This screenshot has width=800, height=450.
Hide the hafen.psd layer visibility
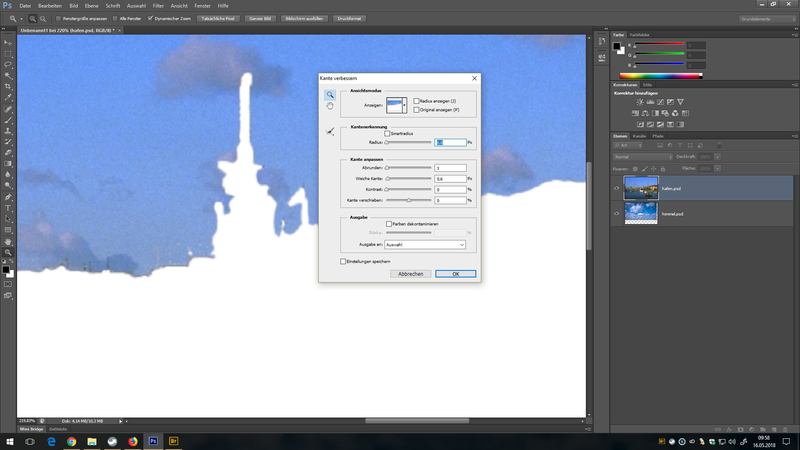(616, 187)
